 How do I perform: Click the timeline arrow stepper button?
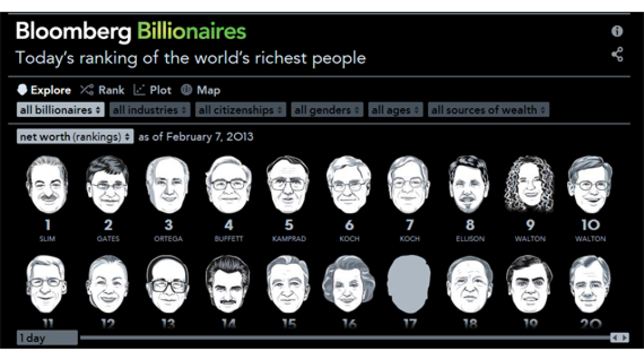619,338
